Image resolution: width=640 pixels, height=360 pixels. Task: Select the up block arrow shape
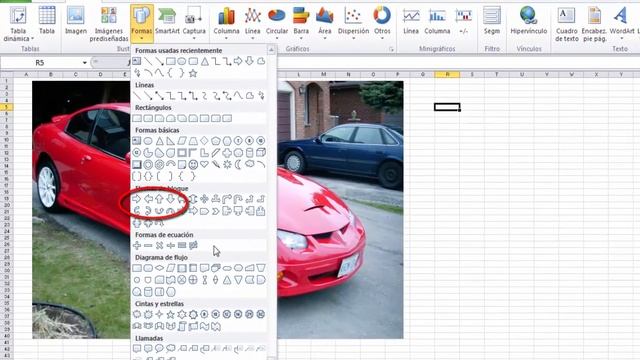159,199
